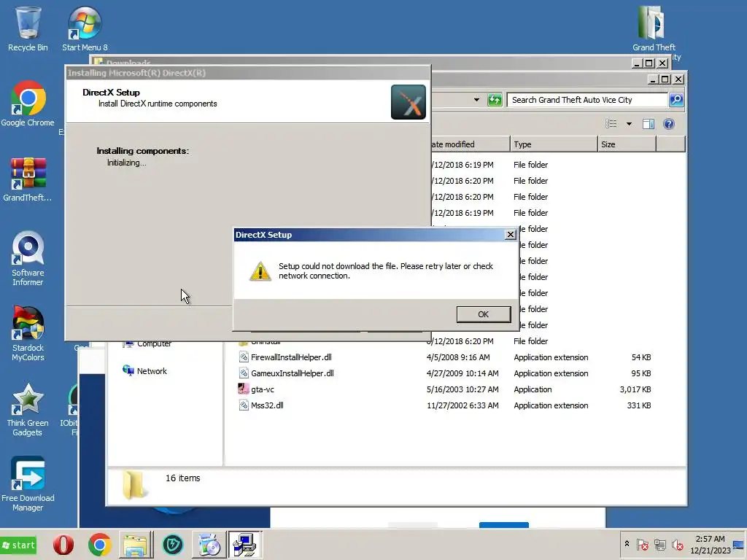
Task: Open Explorer help icon
Action: tap(669, 124)
